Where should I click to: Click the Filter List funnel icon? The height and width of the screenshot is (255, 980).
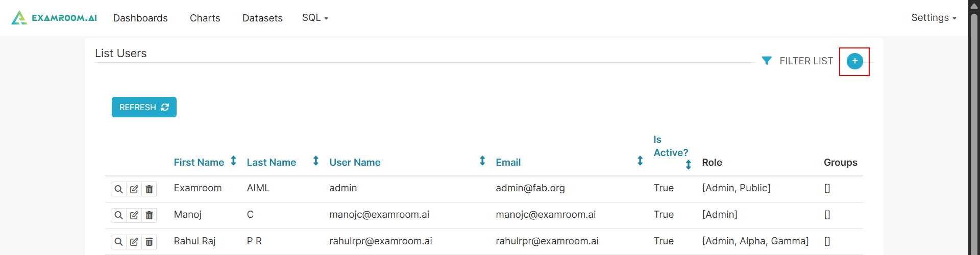click(x=767, y=61)
